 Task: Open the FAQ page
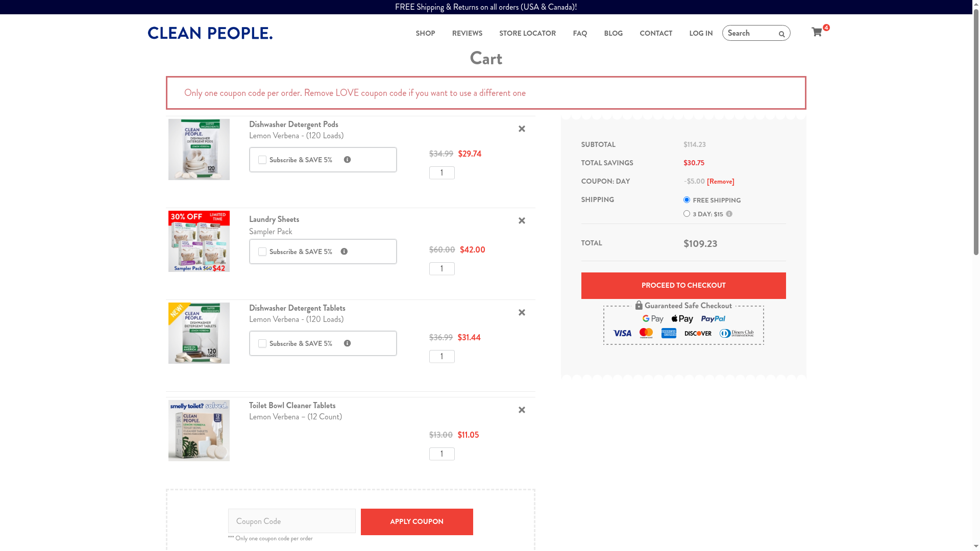580,33
